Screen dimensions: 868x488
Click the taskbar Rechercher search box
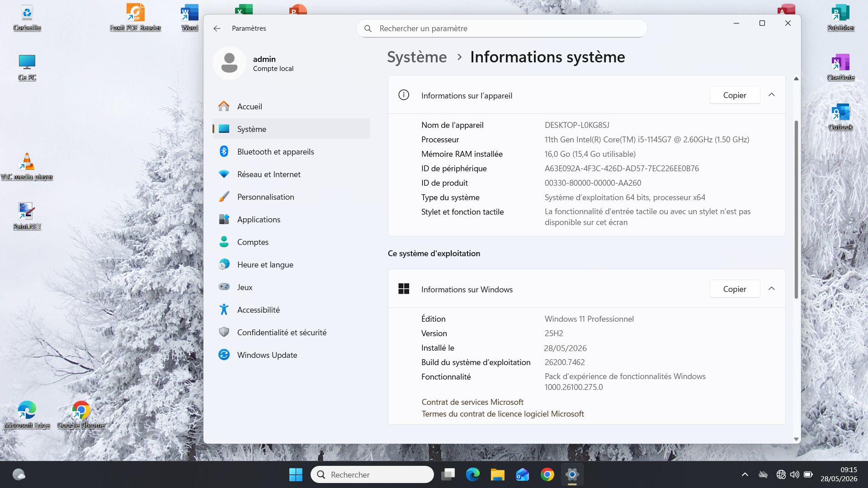(x=372, y=474)
